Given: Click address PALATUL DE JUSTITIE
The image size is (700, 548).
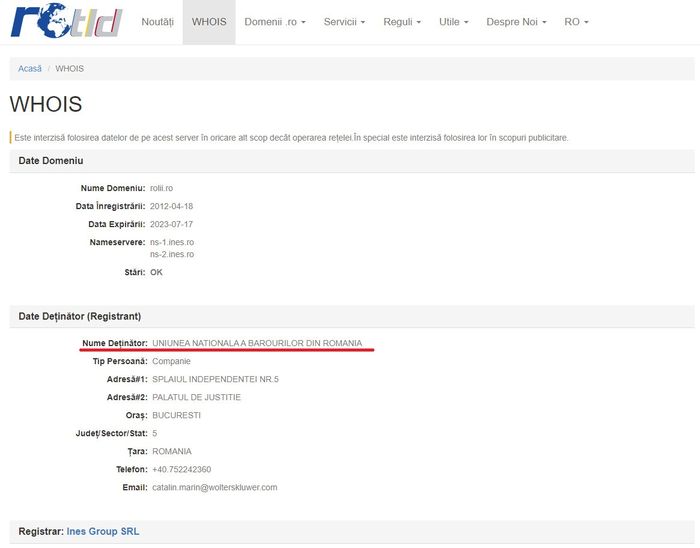Looking at the screenshot, I should 196,397.
